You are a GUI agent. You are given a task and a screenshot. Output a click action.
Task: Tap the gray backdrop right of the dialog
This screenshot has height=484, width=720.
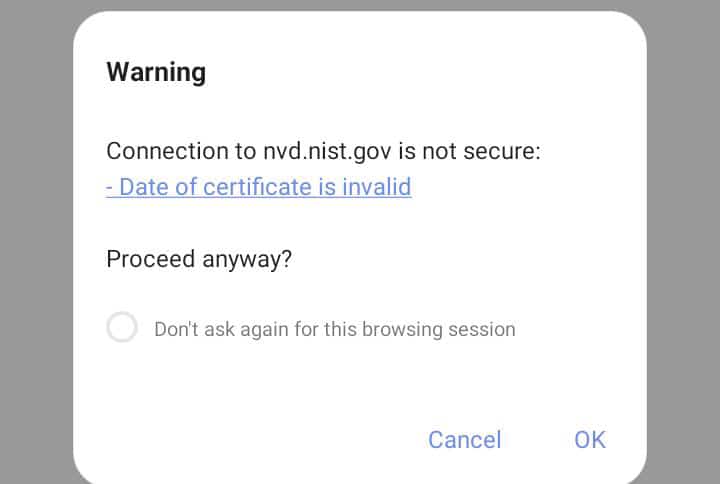(685, 250)
